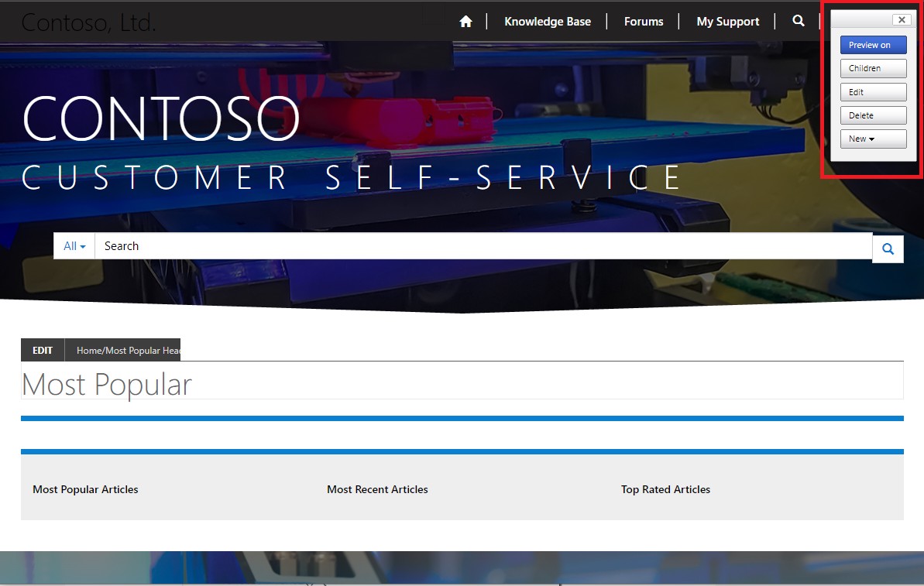Toggle the Preview on button

(x=874, y=45)
